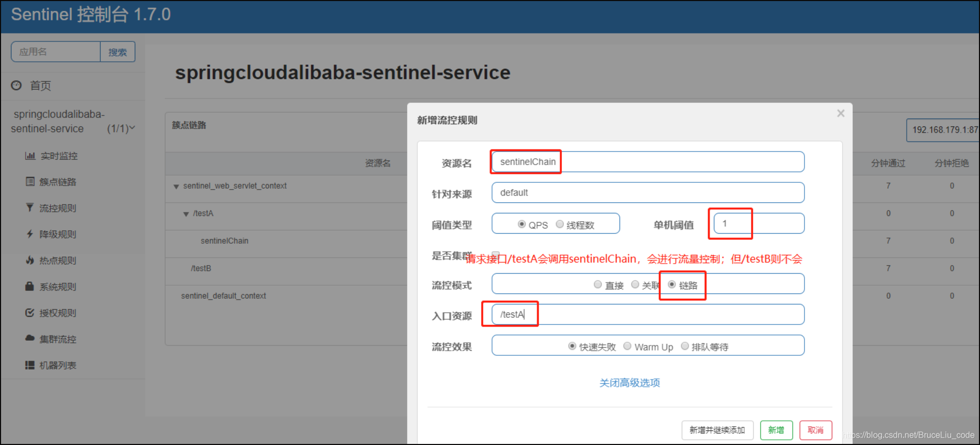Click the check icon for 授权规则
This screenshot has width=980, height=445.
(30, 312)
